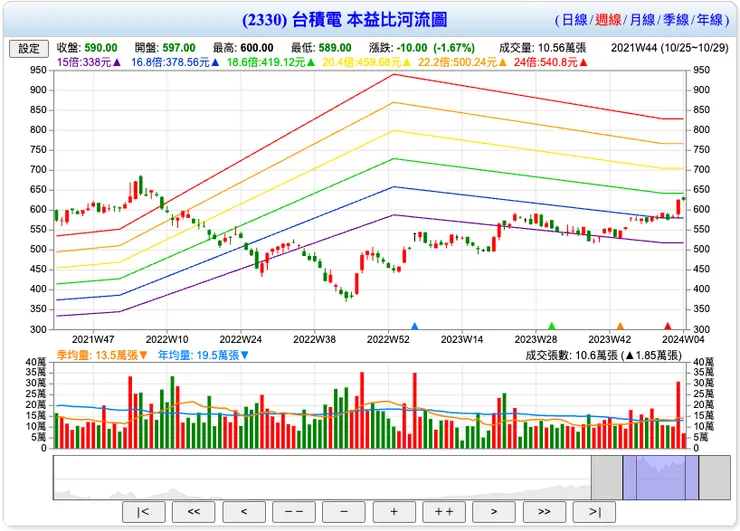
Task: Click the > step forward button
Action: (494, 512)
